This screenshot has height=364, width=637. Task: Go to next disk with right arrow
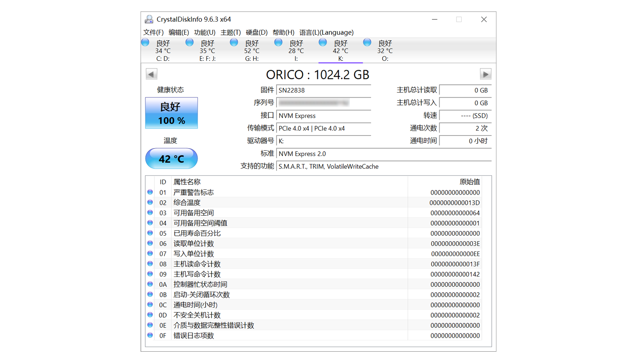coord(485,74)
